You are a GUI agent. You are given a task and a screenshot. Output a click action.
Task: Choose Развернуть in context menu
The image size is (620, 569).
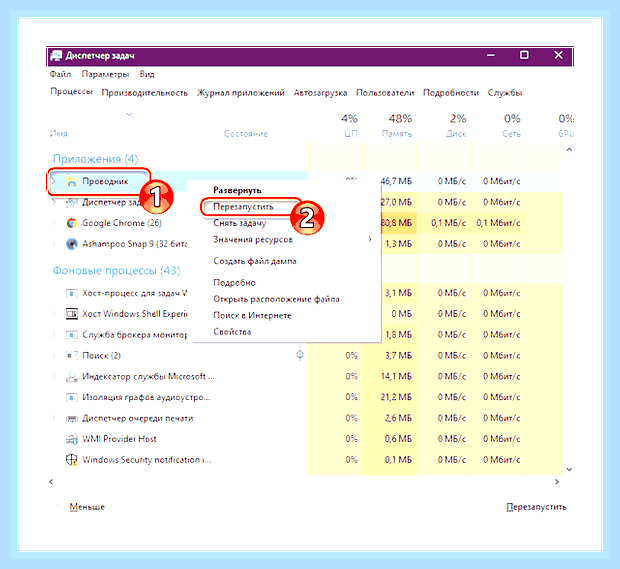[237, 190]
